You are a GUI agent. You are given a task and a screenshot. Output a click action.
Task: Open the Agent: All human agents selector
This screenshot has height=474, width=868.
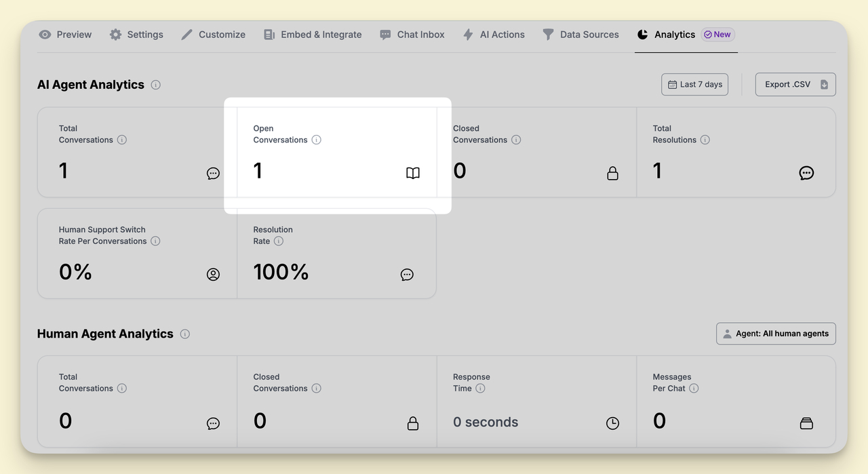coord(776,334)
